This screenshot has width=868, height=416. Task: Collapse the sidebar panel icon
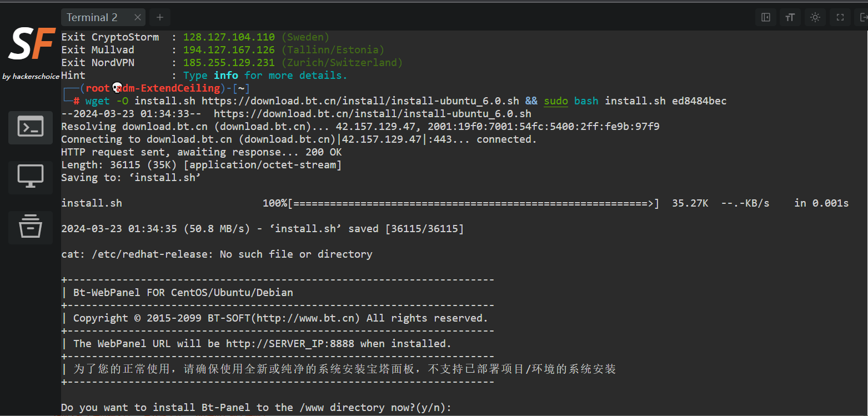(766, 17)
